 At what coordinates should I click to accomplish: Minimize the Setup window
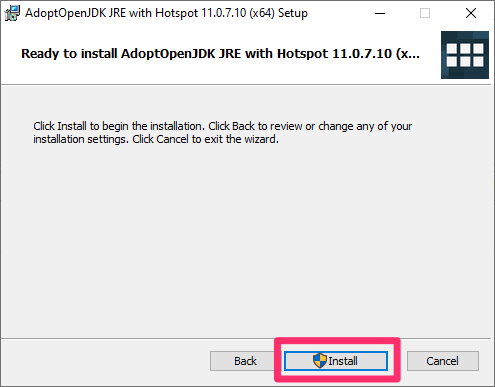pyautogui.click(x=380, y=13)
